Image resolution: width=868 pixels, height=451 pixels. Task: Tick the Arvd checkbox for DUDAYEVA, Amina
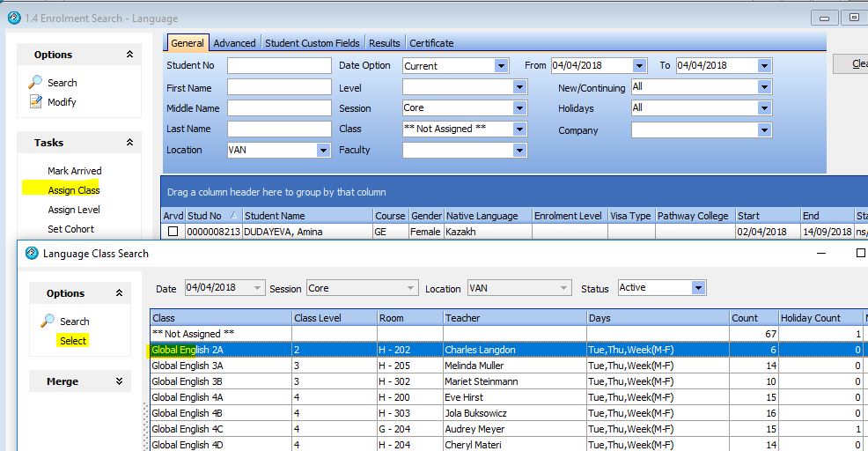173,232
